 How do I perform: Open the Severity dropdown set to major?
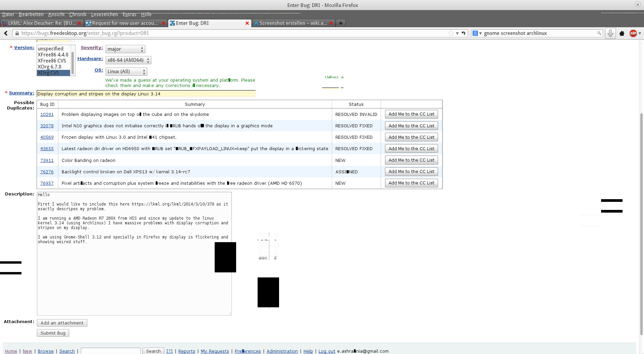[125, 49]
